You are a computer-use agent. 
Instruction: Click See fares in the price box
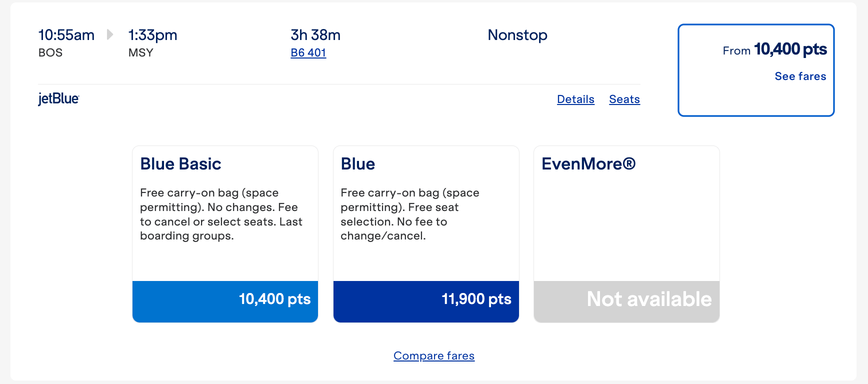click(799, 76)
